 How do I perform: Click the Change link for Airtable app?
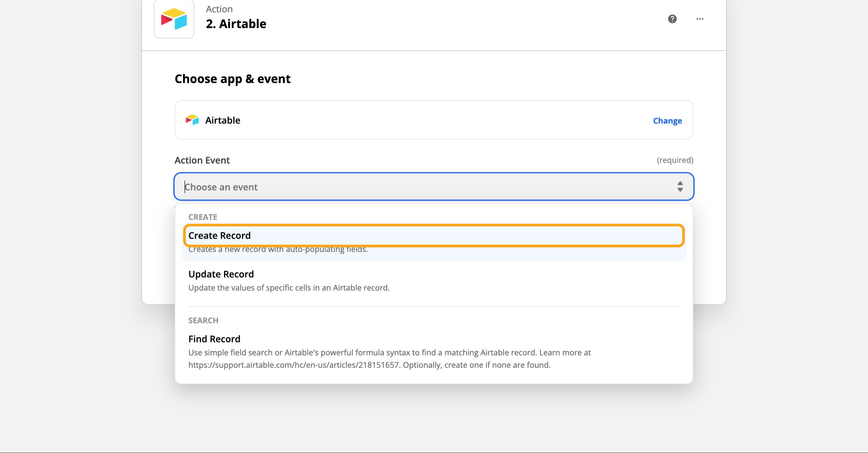pyautogui.click(x=667, y=121)
